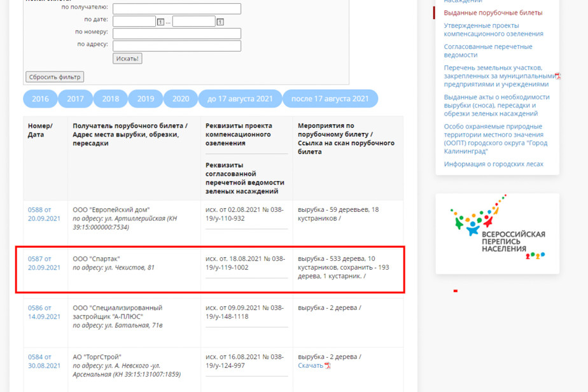Open Согласованные перечетные ведомости sidebar link
The height and width of the screenshot is (392, 588).
pos(487,50)
